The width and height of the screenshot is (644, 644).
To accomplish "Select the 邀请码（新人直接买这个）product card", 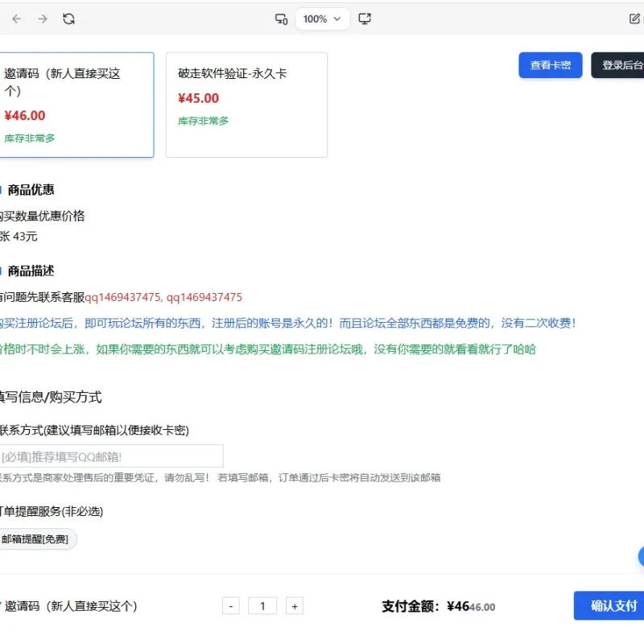I will (76, 105).
